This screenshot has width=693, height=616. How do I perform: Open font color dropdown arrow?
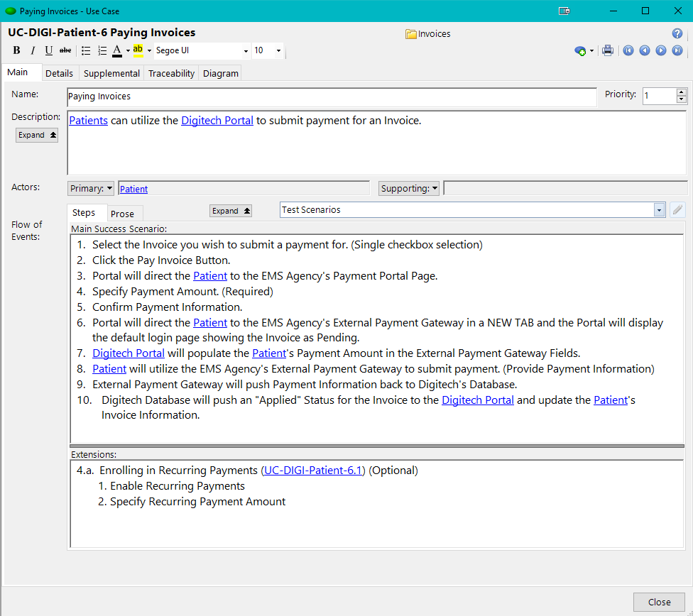[x=128, y=51]
